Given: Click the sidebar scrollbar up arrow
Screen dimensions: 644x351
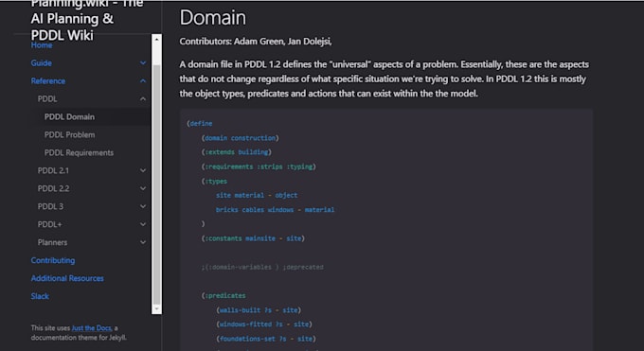Looking at the screenshot, I should (156, 40).
